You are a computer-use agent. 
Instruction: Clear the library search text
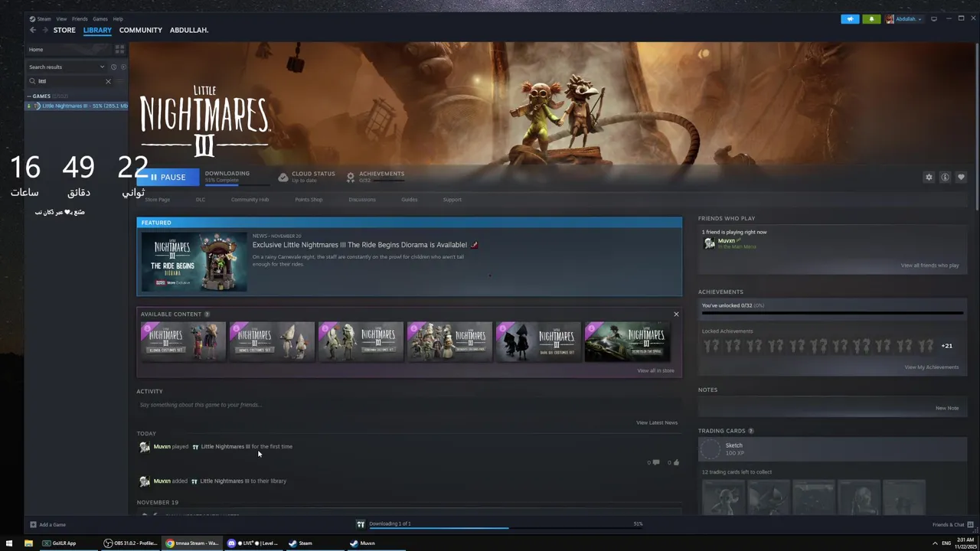108,81
